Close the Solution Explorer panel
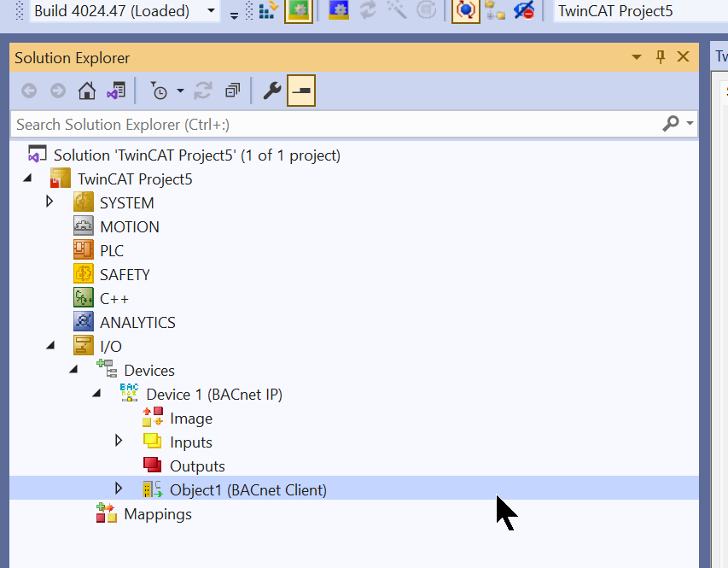Viewport: 728px width, 568px height. pyautogui.click(x=683, y=57)
